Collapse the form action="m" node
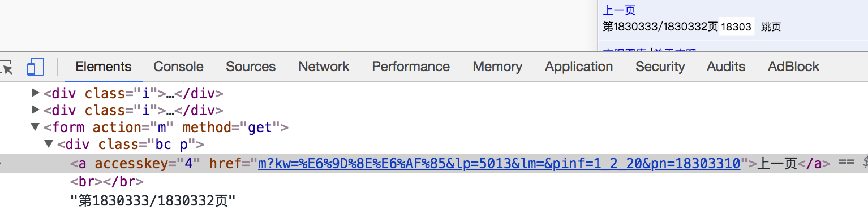The image size is (868, 210). click(x=36, y=128)
